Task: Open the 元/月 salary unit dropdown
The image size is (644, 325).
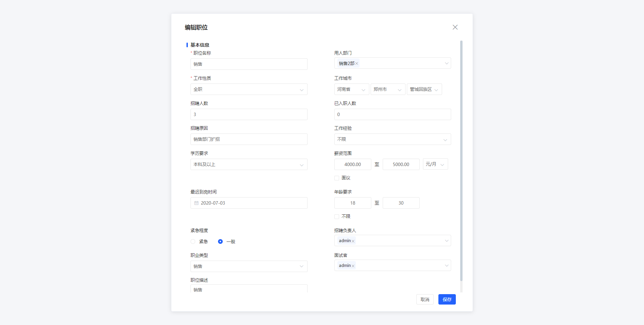Action: coord(435,164)
